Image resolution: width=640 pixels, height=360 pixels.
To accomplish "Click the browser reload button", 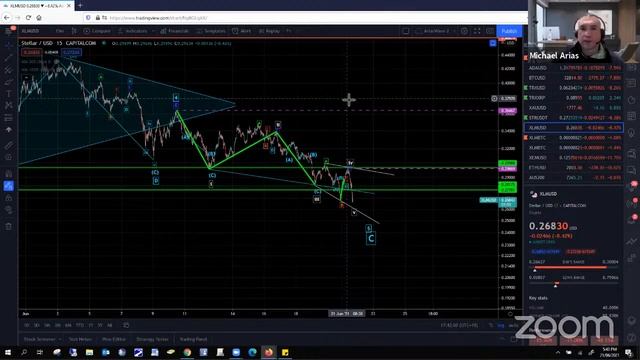I will [28, 18].
